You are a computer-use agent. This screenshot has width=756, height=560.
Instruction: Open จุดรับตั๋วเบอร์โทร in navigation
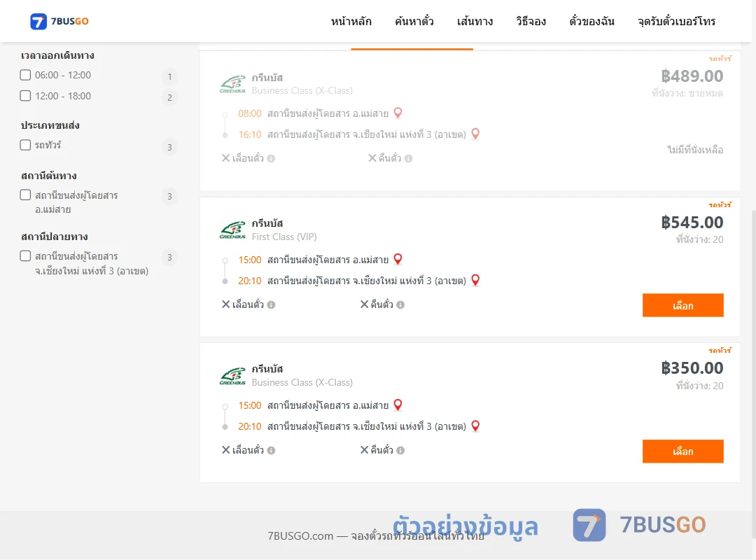676,21
